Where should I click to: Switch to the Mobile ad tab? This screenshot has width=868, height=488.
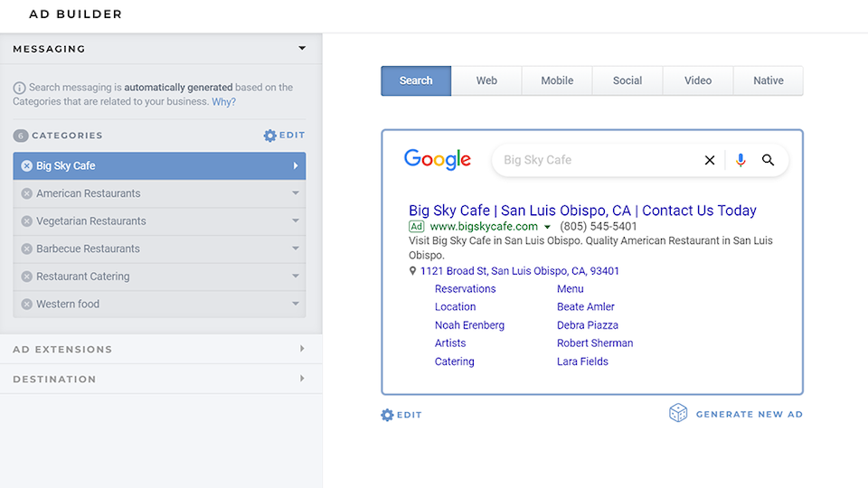(x=557, y=80)
